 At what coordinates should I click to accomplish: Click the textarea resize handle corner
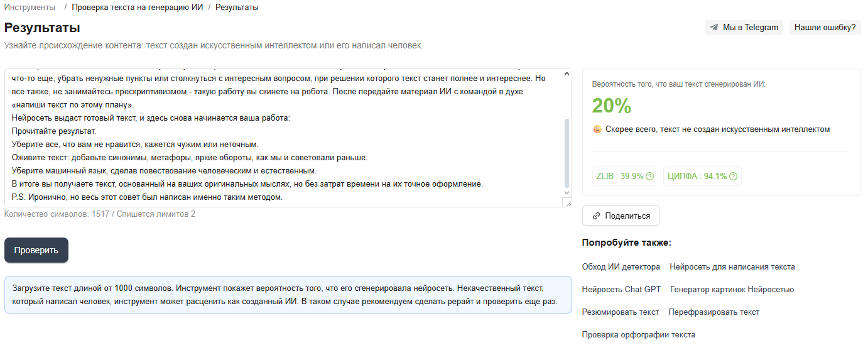[x=568, y=203]
